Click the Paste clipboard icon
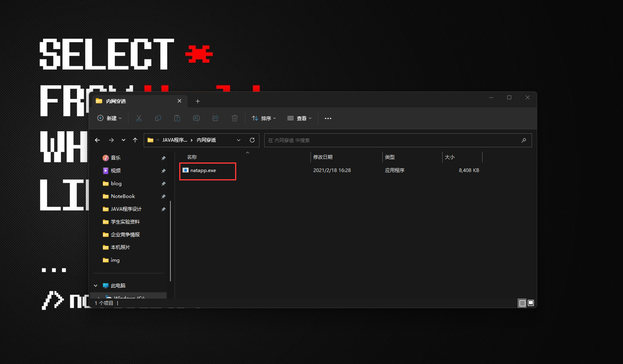 [177, 118]
